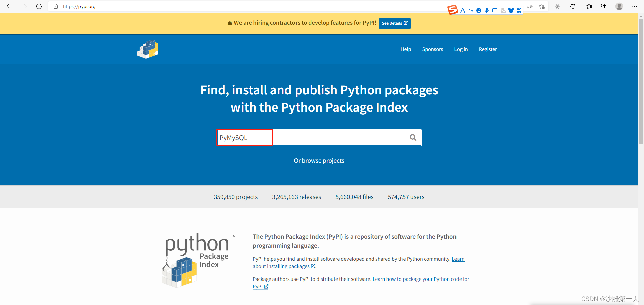
Task: Click the browser profile avatar
Action: (x=619, y=6)
